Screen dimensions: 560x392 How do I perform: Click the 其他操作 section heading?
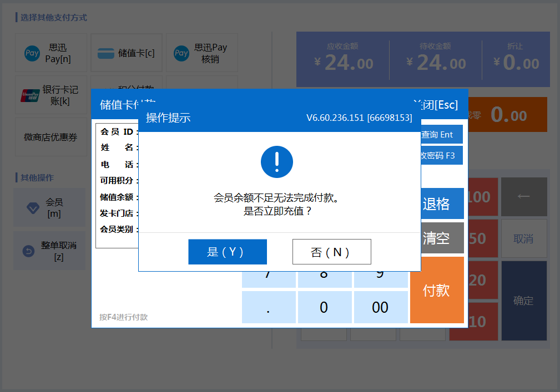(37, 177)
